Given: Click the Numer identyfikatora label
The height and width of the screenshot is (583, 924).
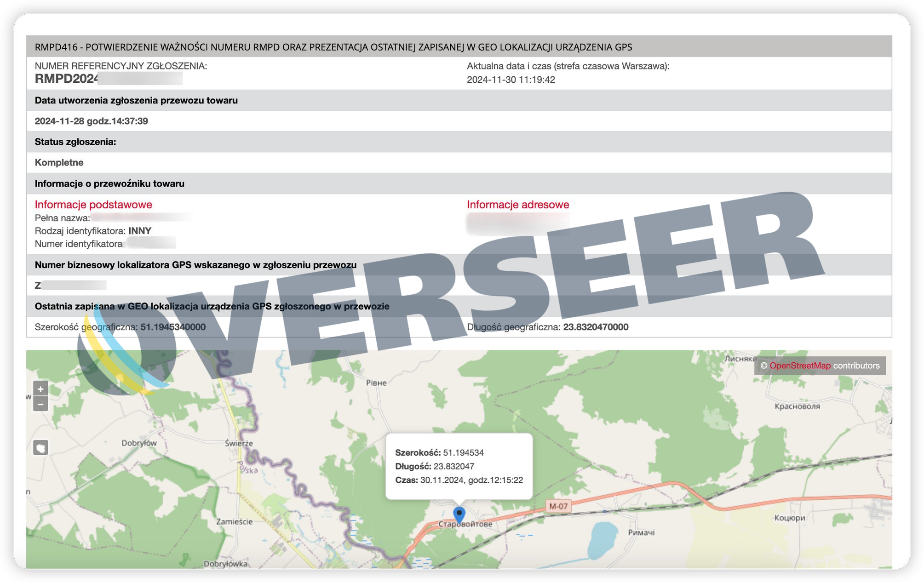Looking at the screenshot, I should 79,244.
